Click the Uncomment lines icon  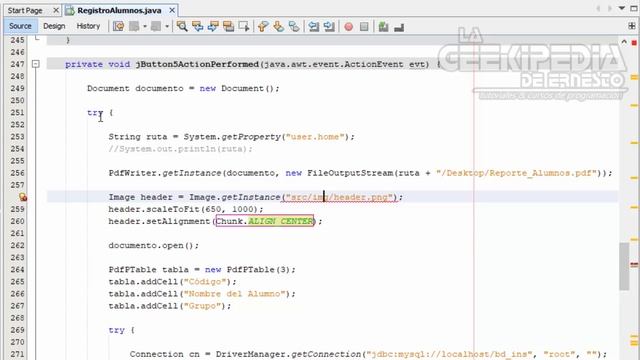click(x=399, y=27)
